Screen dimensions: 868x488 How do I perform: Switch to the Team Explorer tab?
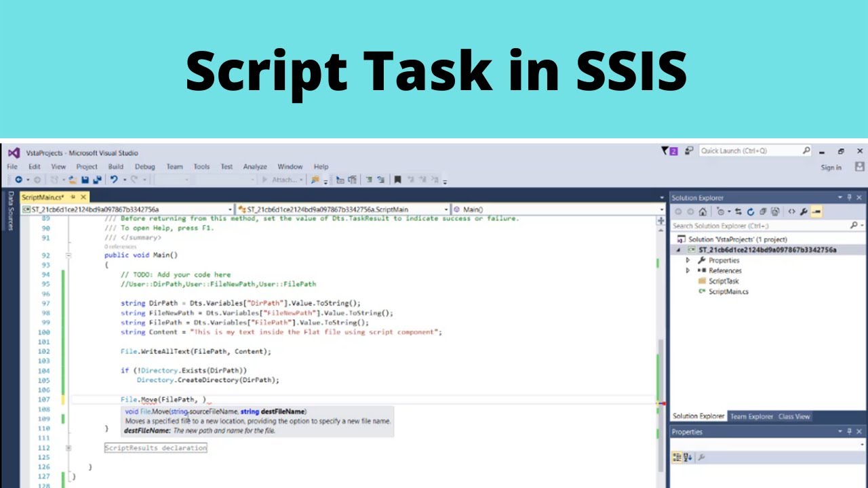pyautogui.click(x=751, y=416)
